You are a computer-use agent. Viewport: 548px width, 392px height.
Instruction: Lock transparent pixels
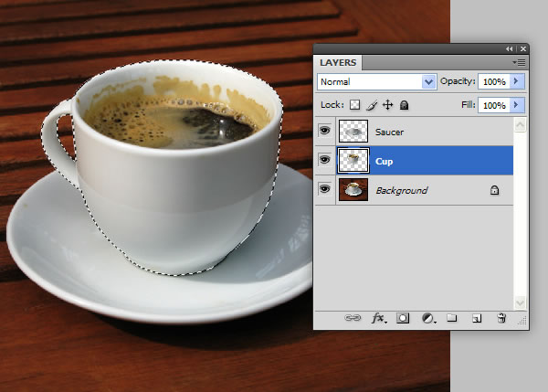coord(354,105)
